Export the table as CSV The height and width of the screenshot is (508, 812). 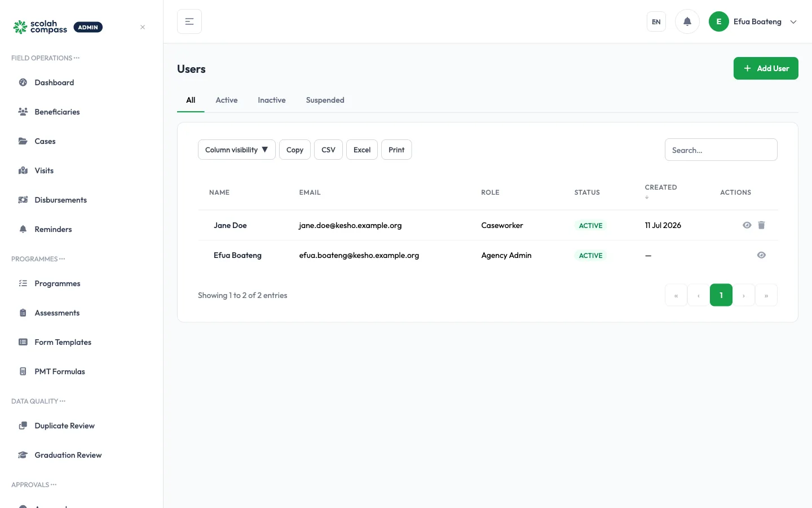pos(328,150)
